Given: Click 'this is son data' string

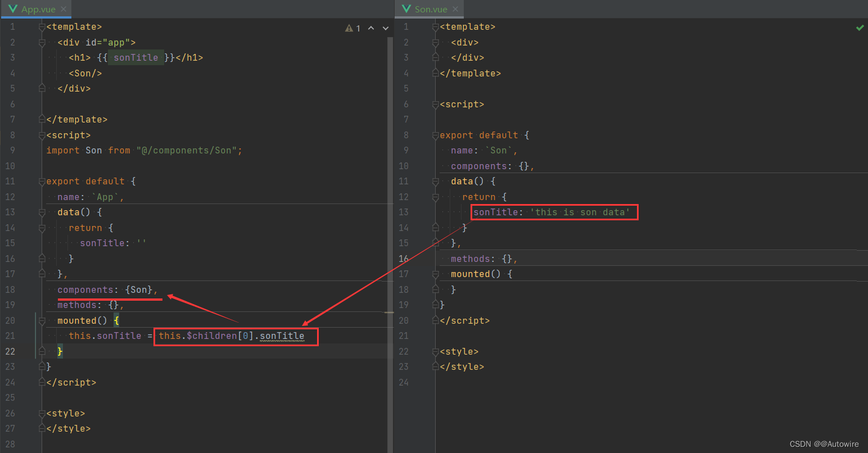Looking at the screenshot, I should (580, 212).
